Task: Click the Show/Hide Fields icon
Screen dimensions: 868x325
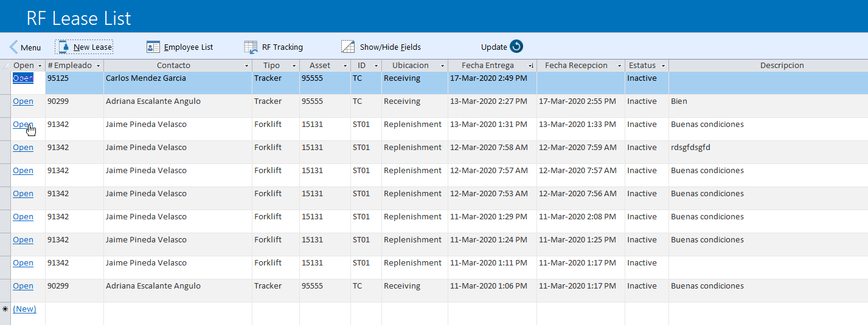Action: 348,47
